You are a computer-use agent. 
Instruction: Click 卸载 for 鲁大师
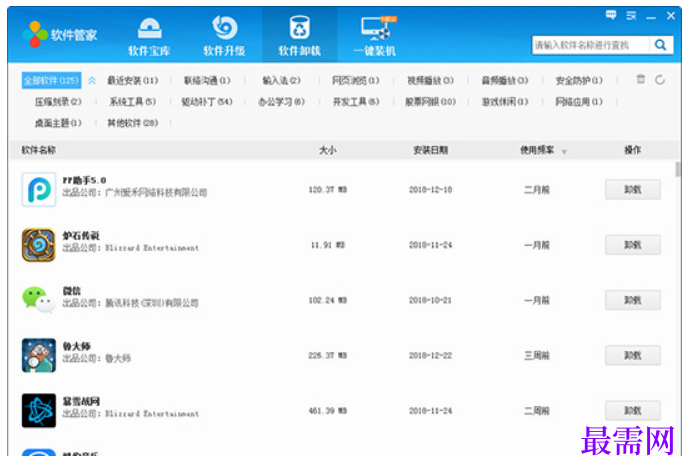(632, 355)
